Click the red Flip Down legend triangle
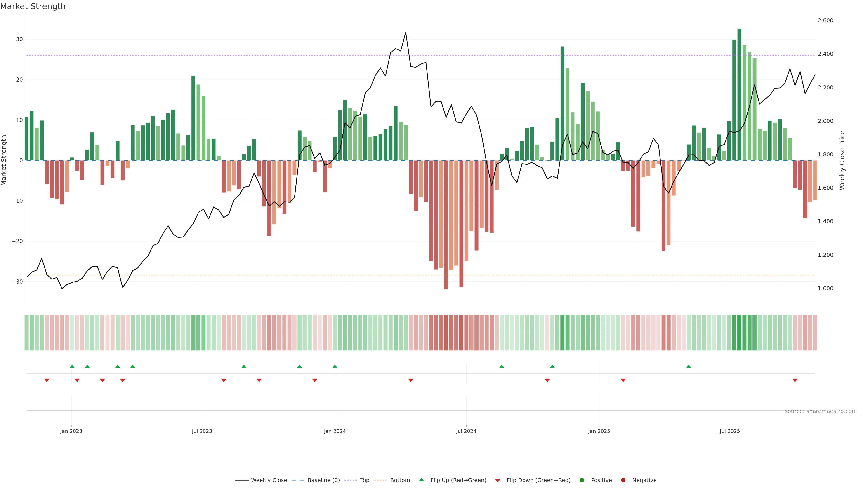 (498, 481)
